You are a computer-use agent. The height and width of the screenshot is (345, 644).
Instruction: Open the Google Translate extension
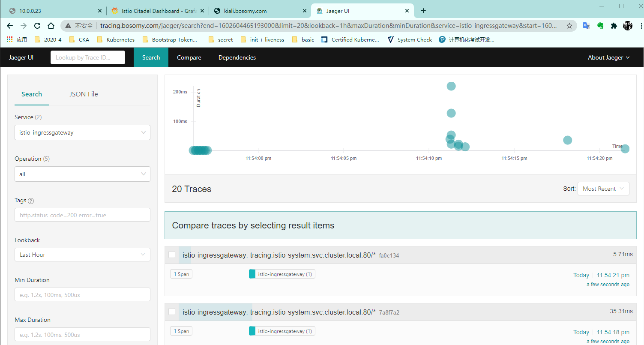(586, 26)
